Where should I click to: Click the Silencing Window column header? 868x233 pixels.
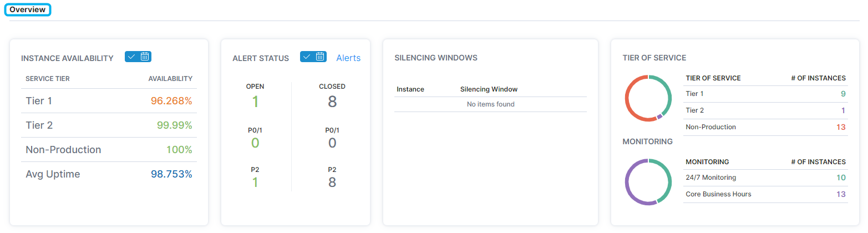tap(489, 89)
